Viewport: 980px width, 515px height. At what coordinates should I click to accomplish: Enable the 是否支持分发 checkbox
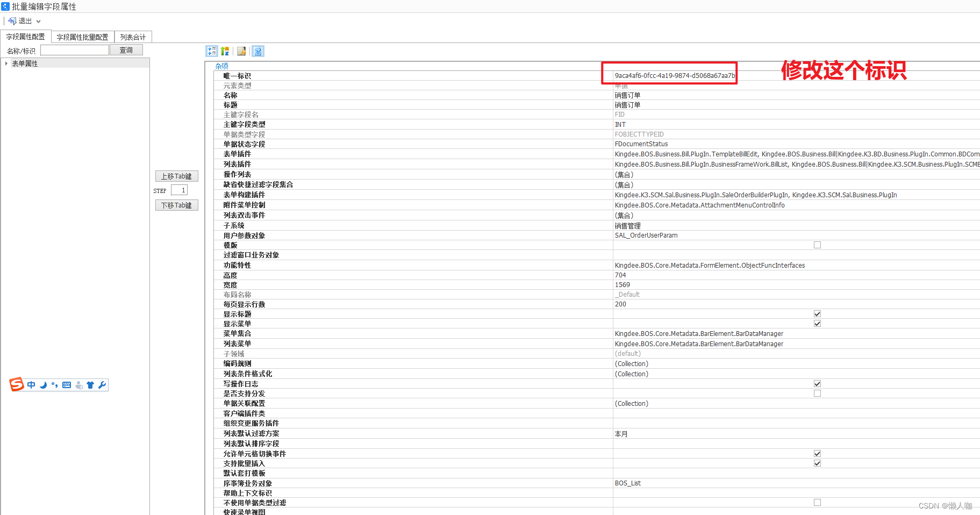(x=817, y=394)
